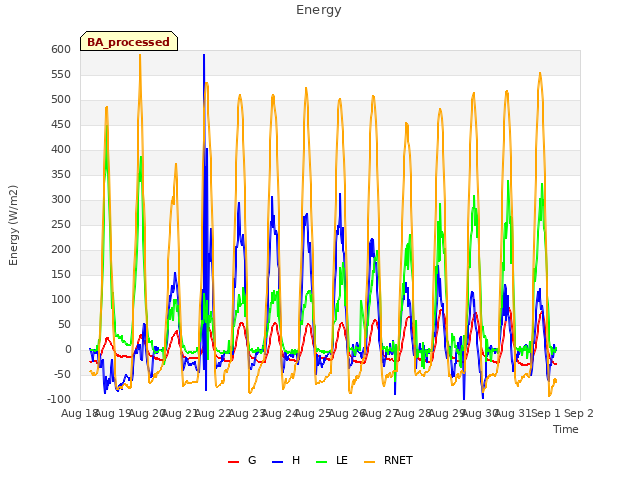This screenshot has width=640, height=480.
Task: Click the 350 y-axis tick label
Action: [x=61, y=175]
